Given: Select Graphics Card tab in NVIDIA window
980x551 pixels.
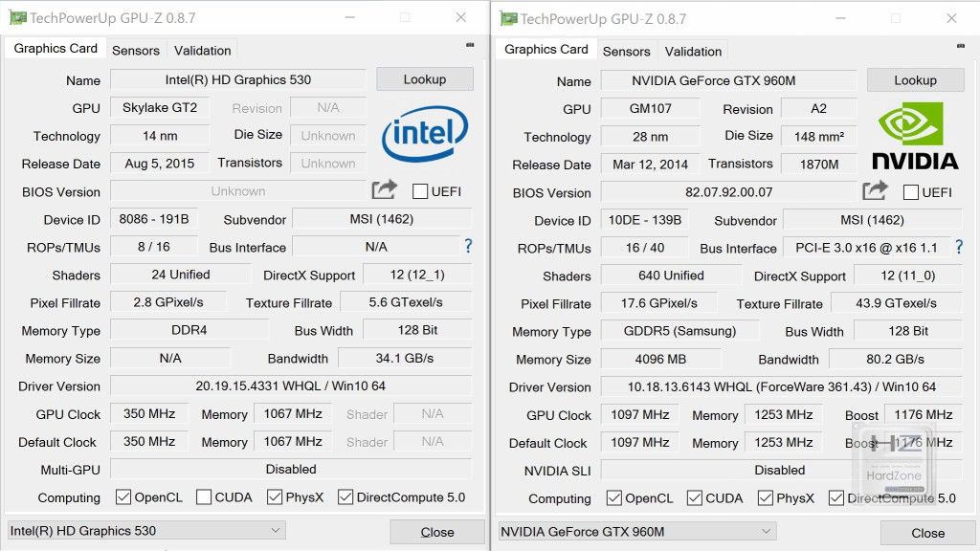Looking at the screenshot, I should 546,50.
